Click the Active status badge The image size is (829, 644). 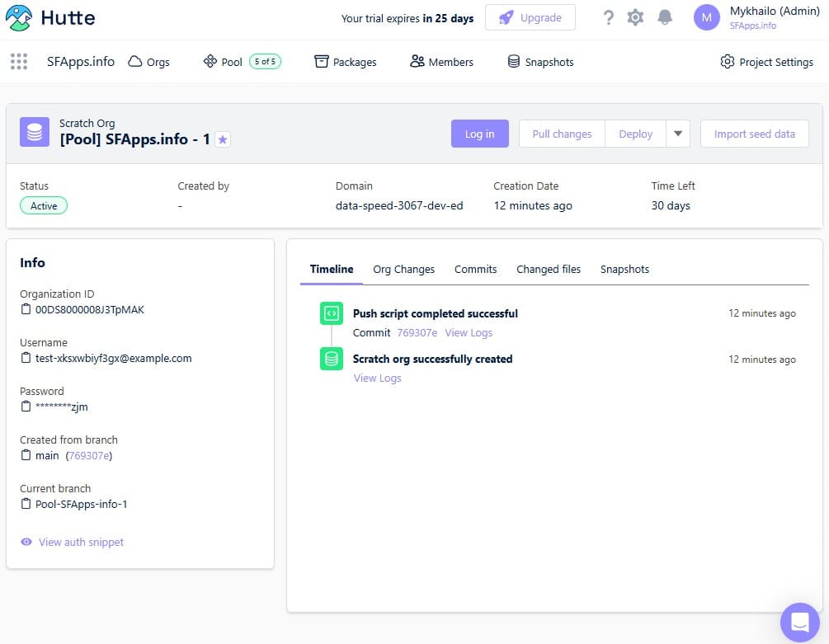tap(44, 205)
